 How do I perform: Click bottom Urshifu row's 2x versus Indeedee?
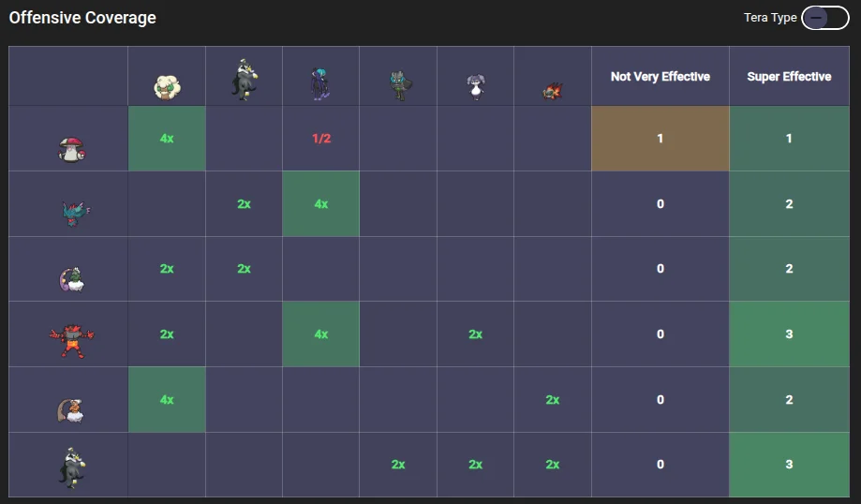pos(476,465)
